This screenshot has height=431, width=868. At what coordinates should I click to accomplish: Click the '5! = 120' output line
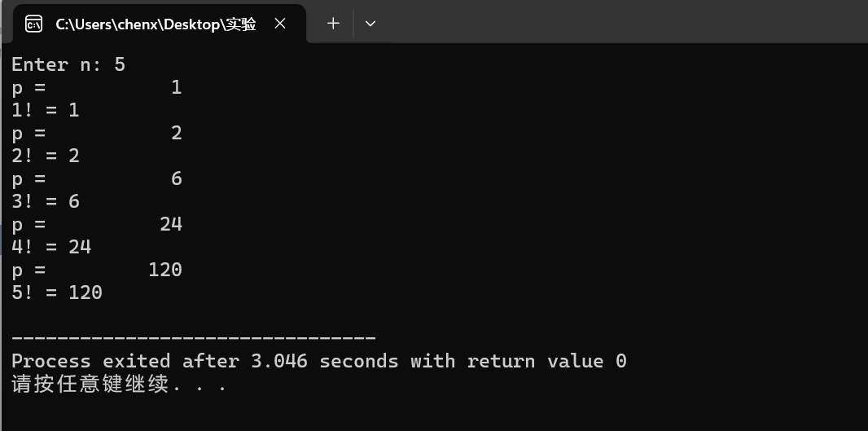[x=57, y=292]
